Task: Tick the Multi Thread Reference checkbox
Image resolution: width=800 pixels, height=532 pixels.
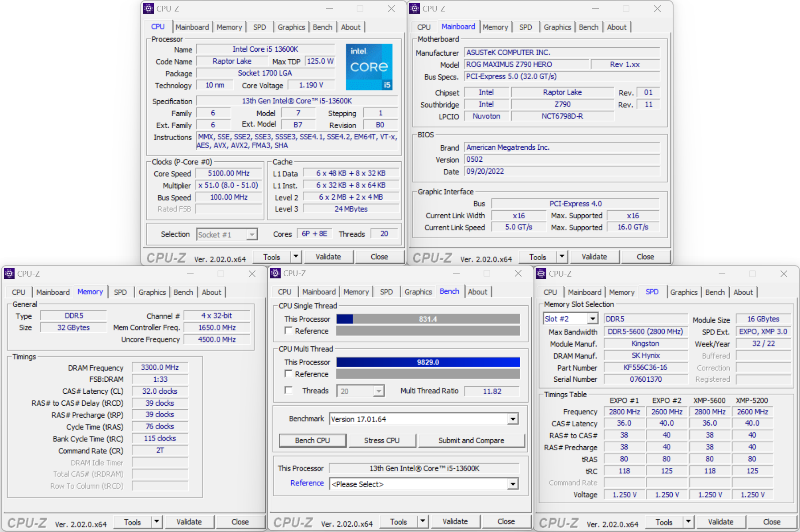Action: coord(289,374)
